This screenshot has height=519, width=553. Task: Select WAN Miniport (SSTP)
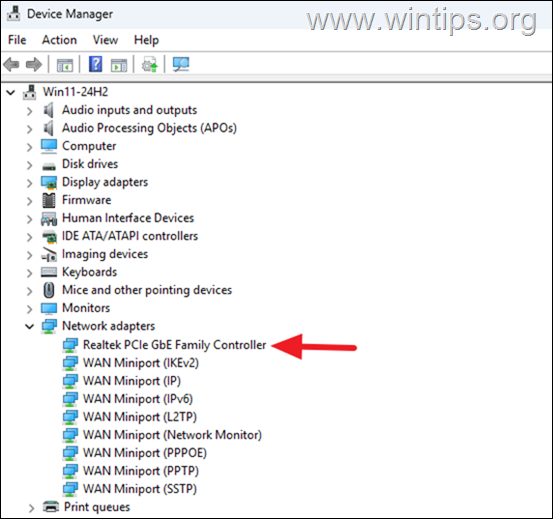tap(140, 489)
